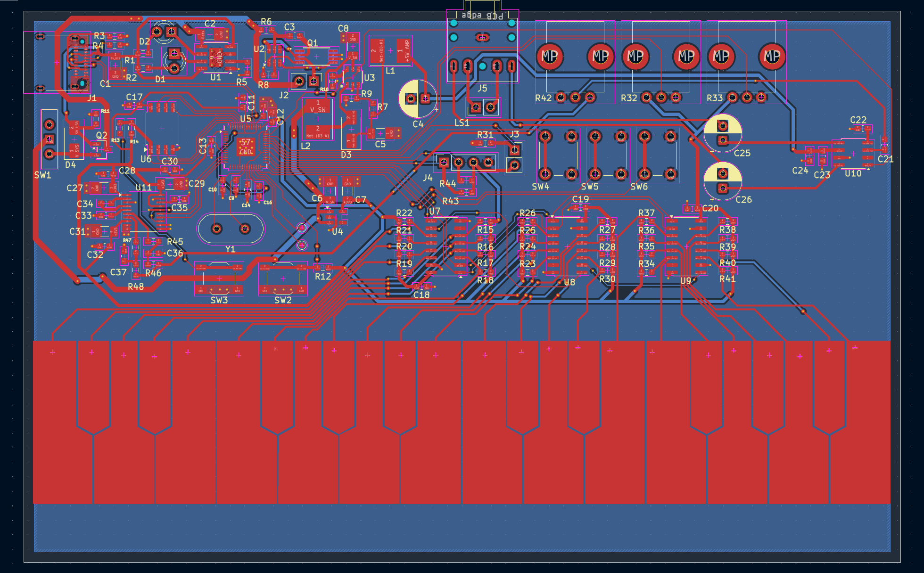Click the J1 connector label
This screenshot has width=924, height=573.
click(x=91, y=98)
